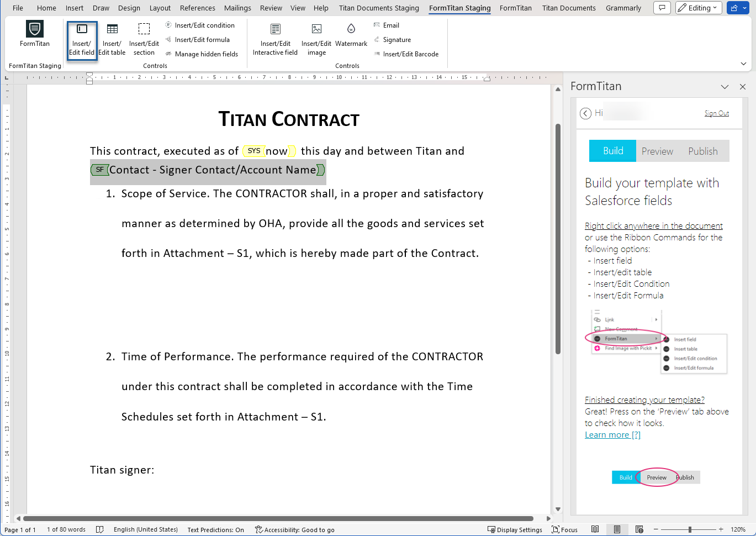Switch to Web Layout view icon
756x536 pixels.
tap(639, 529)
